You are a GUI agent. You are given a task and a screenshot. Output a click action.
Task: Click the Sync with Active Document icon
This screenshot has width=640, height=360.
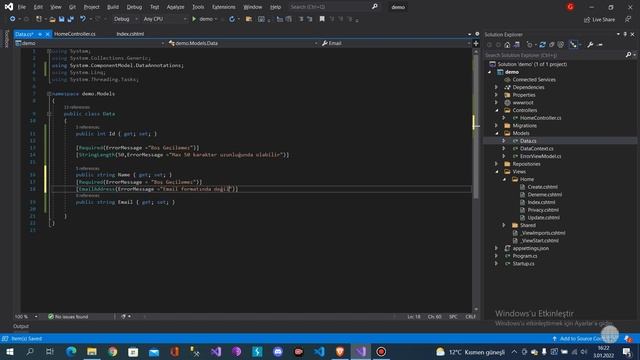[542, 45]
